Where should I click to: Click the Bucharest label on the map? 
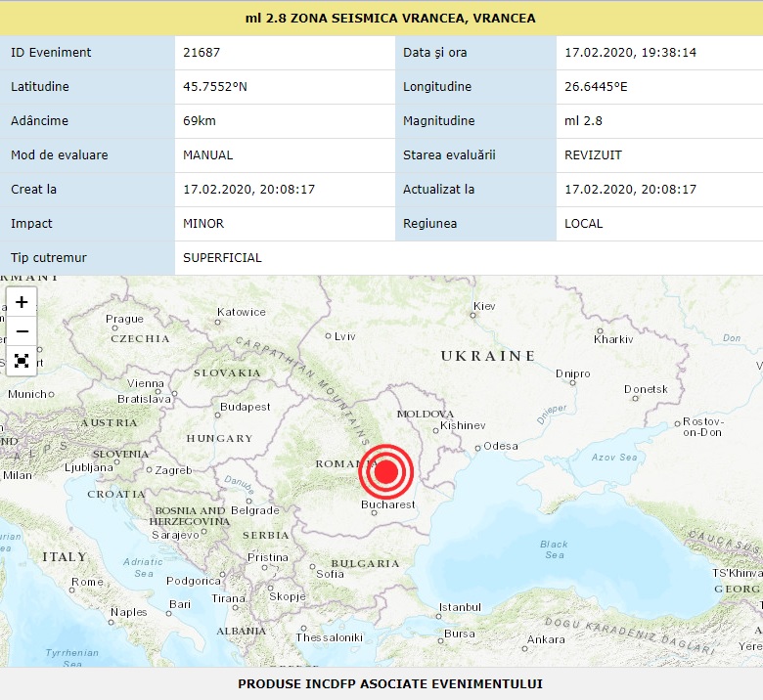click(x=388, y=505)
